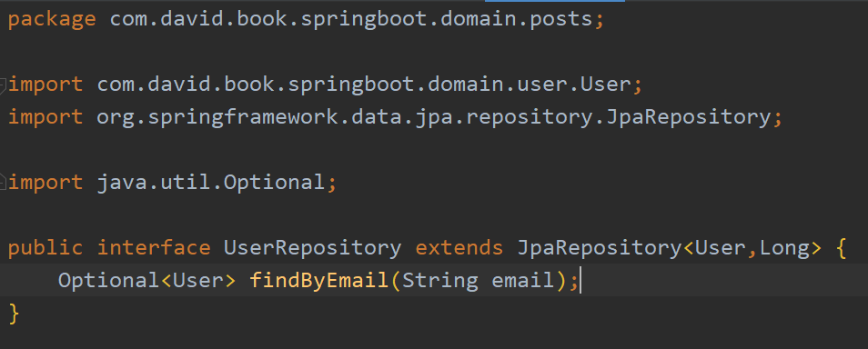This screenshot has height=349, width=868.
Task: Place cursor on 'findByEmail' method name
Action: pos(319,280)
